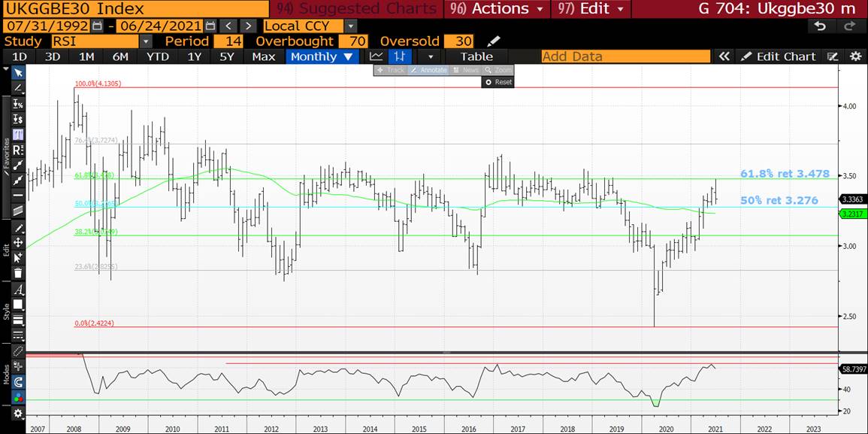Click the Overbought value field 70
The height and width of the screenshot is (434, 868).
[x=354, y=41]
